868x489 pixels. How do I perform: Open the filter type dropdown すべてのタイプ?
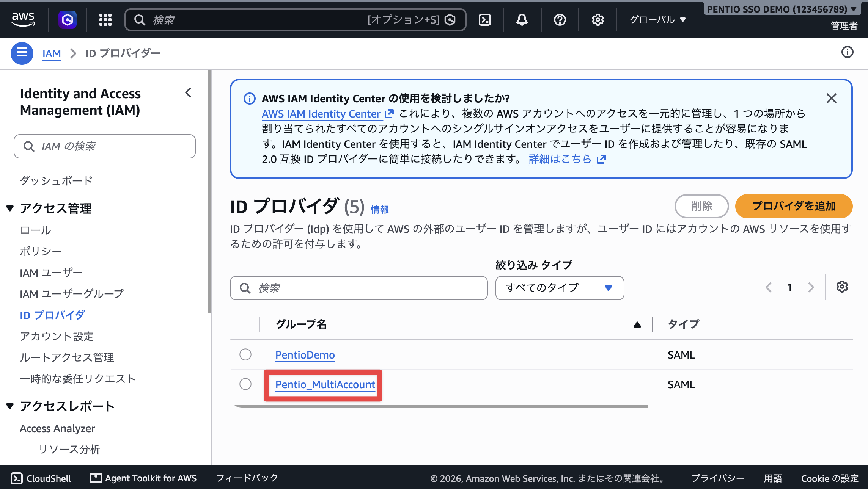coord(560,288)
